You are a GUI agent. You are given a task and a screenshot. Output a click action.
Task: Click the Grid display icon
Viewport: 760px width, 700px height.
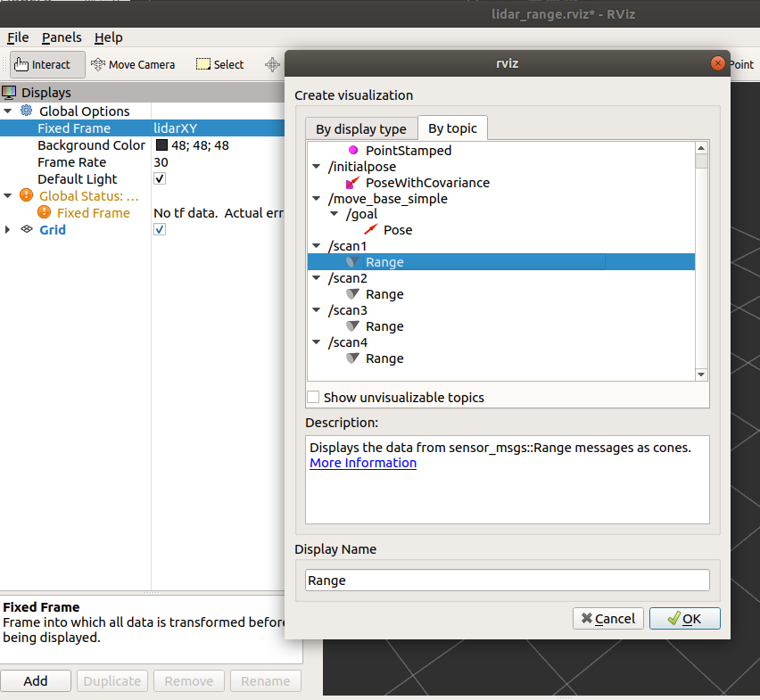pos(27,229)
